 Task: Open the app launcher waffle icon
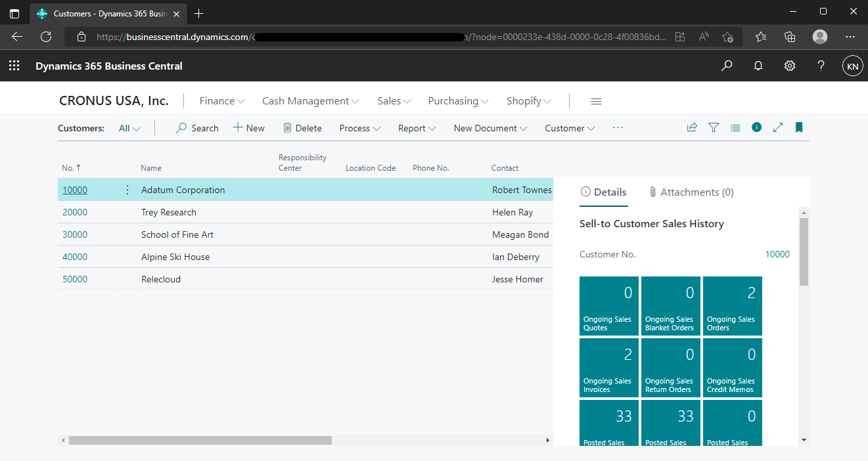click(x=14, y=66)
